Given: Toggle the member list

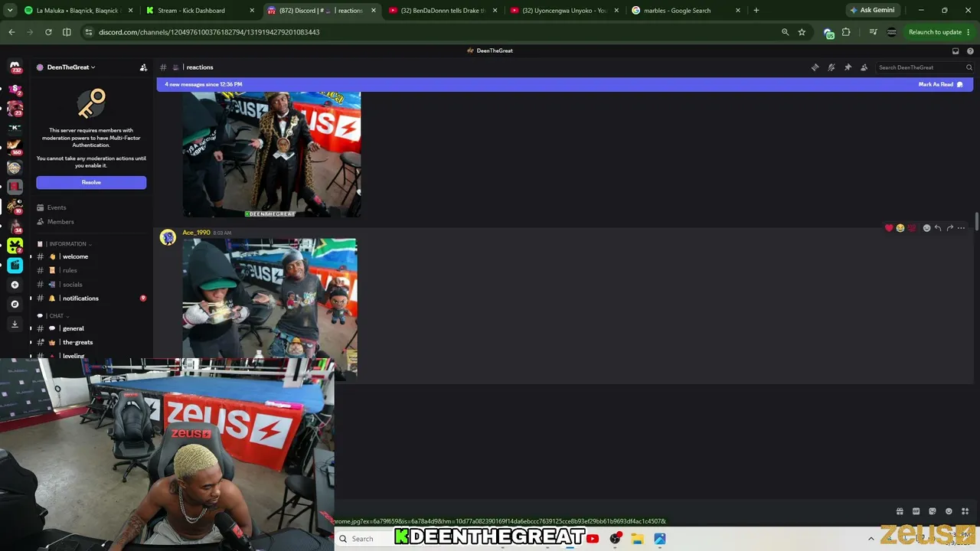Looking at the screenshot, I should coord(864,67).
